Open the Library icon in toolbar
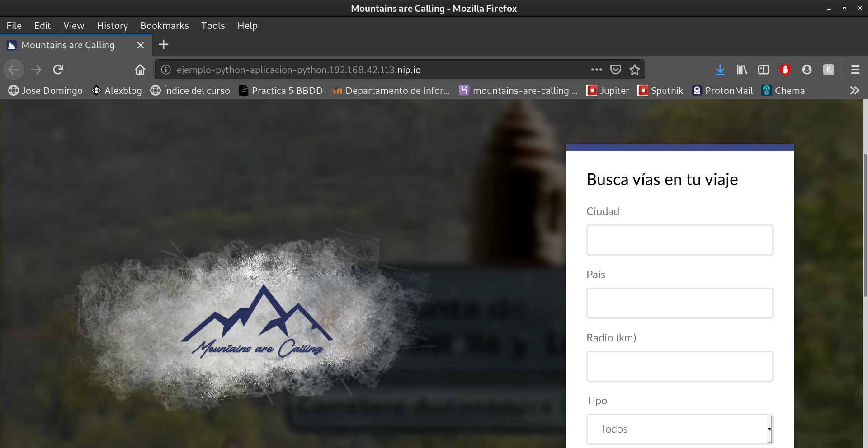 click(x=742, y=70)
